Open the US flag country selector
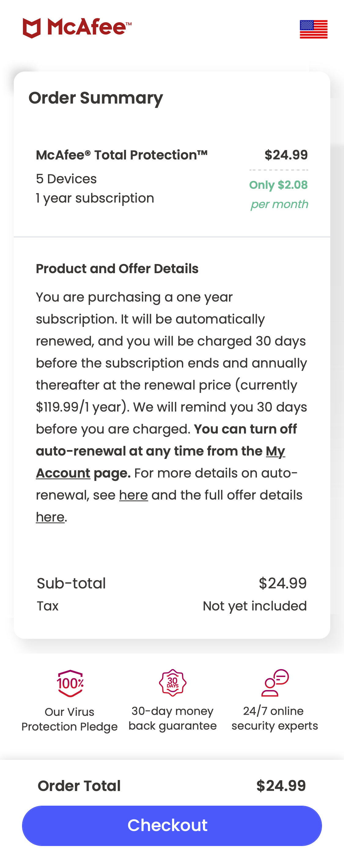 (x=313, y=29)
